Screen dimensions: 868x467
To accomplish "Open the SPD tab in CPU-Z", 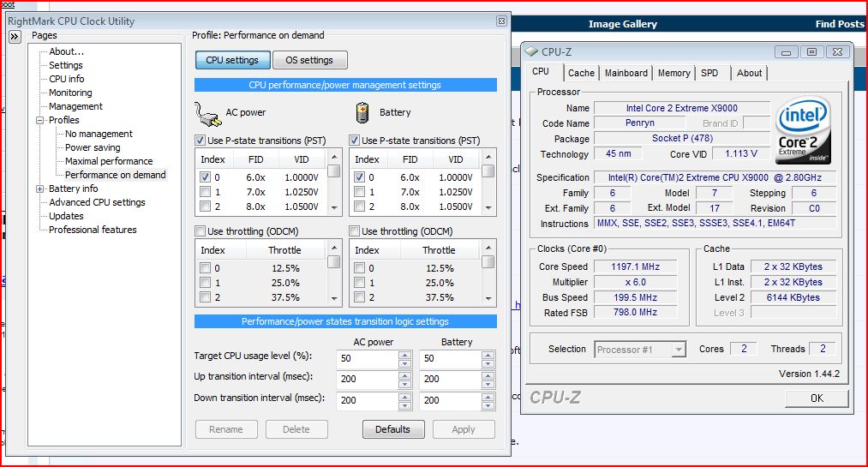I will coord(709,73).
